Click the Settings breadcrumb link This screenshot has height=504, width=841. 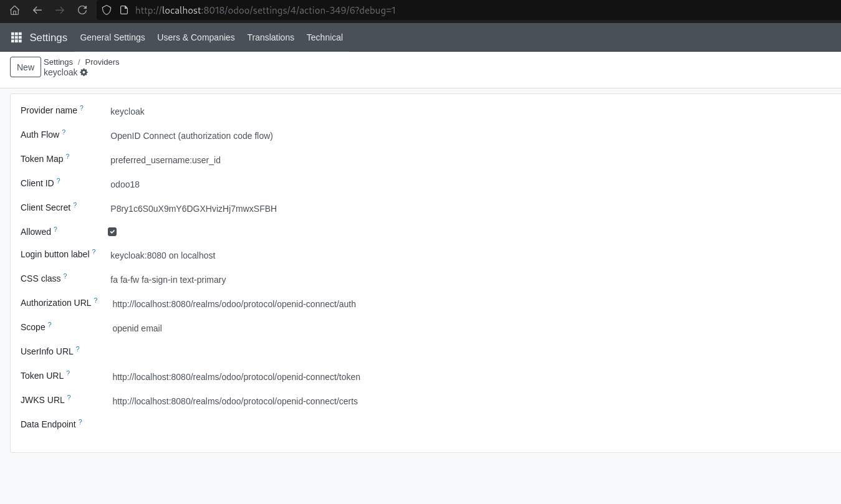click(x=58, y=62)
